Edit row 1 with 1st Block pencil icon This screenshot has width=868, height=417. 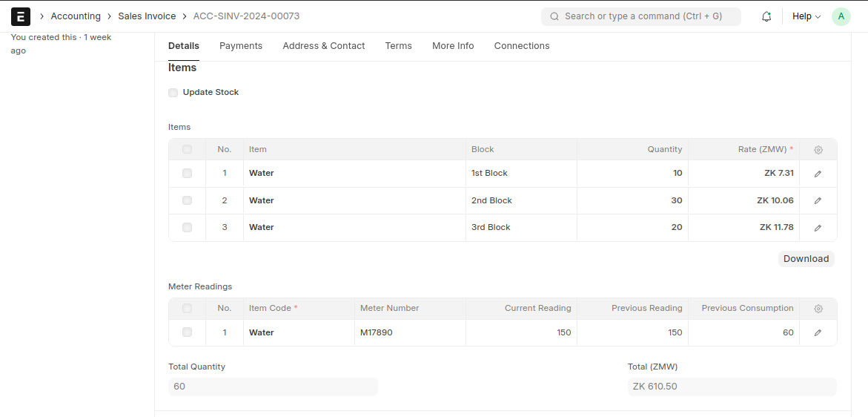pos(818,174)
